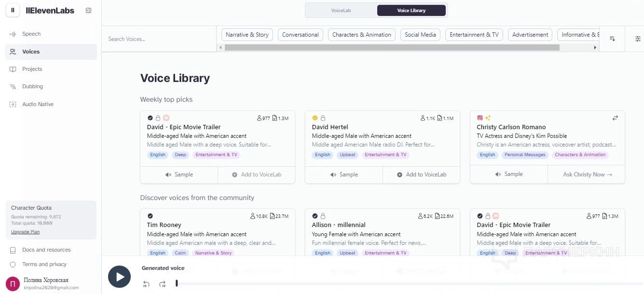This screenshot has height=294, width=644.
Task: Switch to the VoiceLab tab
Action: [x=341, y=10]
